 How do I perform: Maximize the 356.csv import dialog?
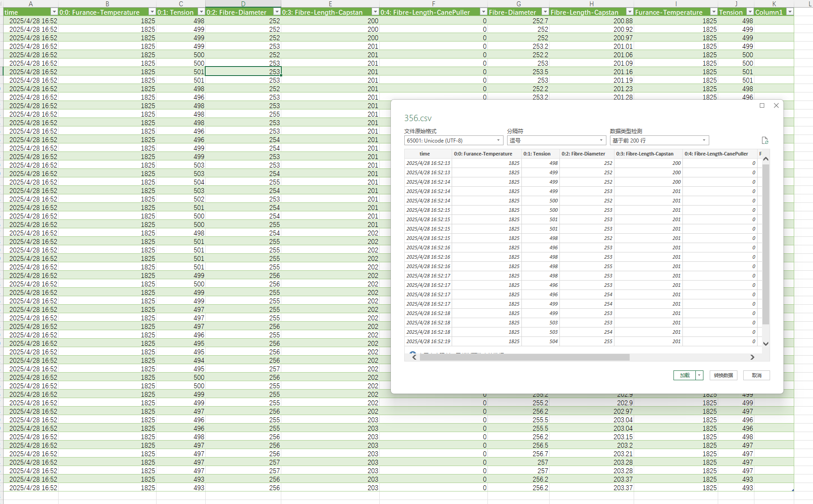tap(762, 105)
